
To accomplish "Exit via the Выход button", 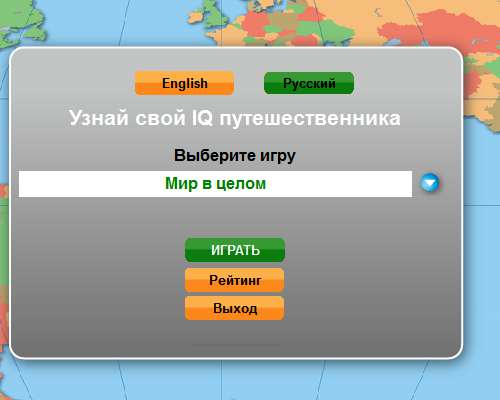I will (235, 308).
